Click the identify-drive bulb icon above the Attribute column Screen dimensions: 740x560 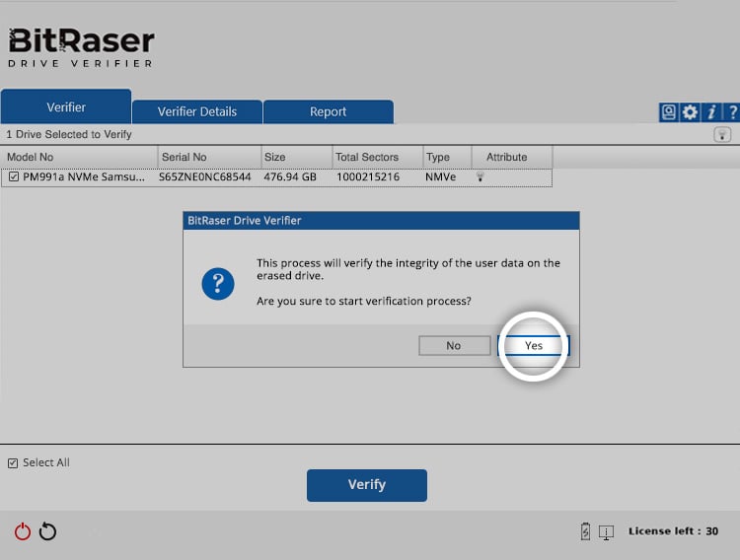[x=722, y=135]
